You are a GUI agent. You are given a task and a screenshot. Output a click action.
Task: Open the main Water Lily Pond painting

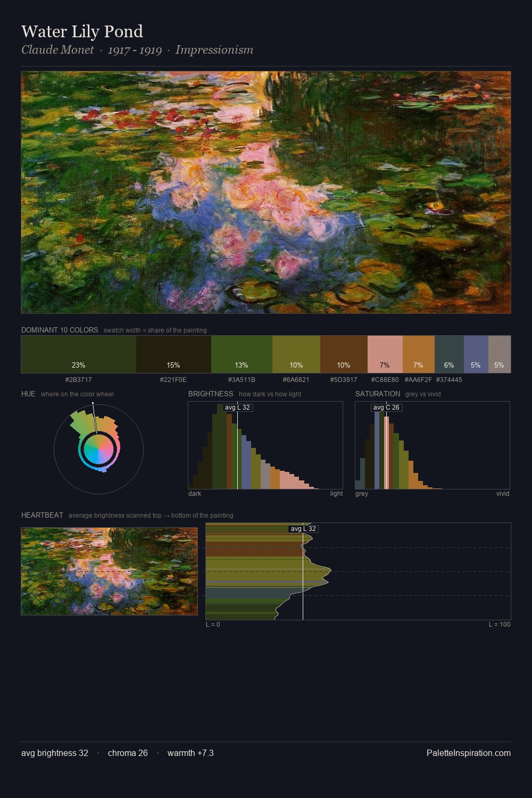(x=266, y=193)
